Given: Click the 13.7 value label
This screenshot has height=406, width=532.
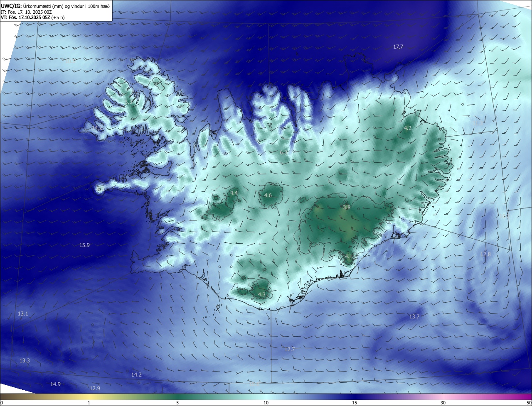Looking at the screenshot, I should tap(414, 317).
